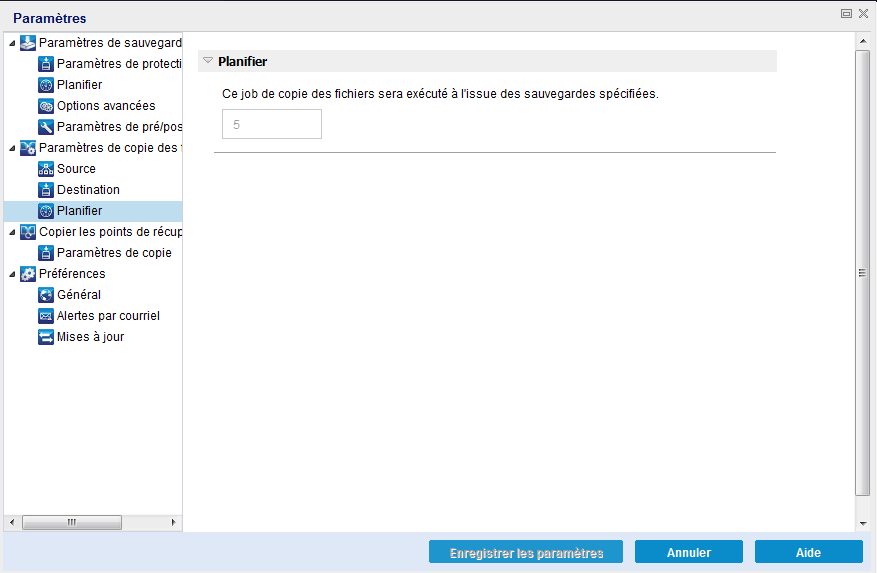Click the Source icon in tree
This screenshot has height=573, width=877.
tap(46, 169)
